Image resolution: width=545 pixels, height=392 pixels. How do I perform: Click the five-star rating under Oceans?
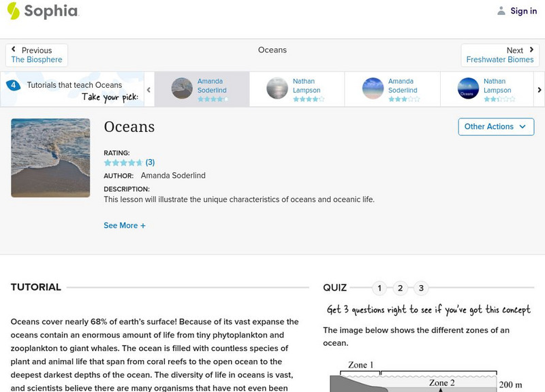coord(123,163)
